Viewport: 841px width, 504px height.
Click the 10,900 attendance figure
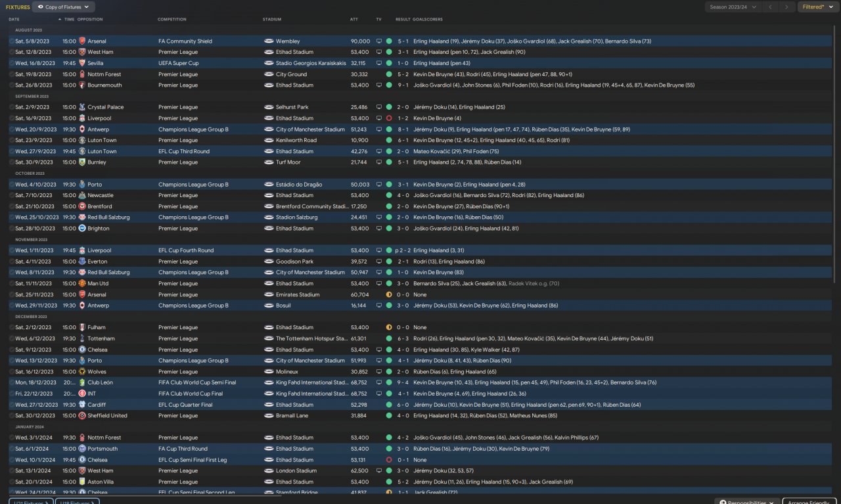(x=360, y=140)
